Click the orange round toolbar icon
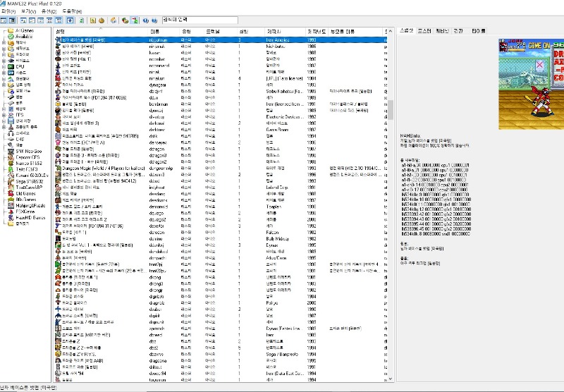 click(x=102, y=20)
